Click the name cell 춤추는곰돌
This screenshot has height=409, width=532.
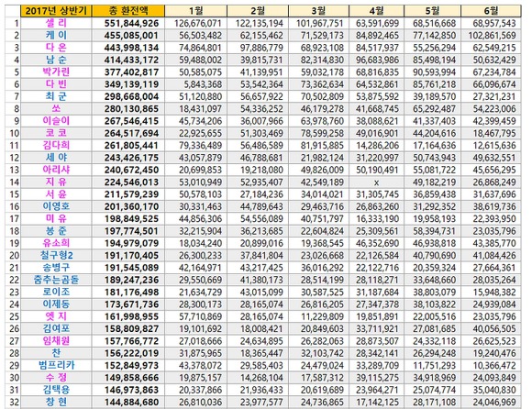click(x=56, y=280)
